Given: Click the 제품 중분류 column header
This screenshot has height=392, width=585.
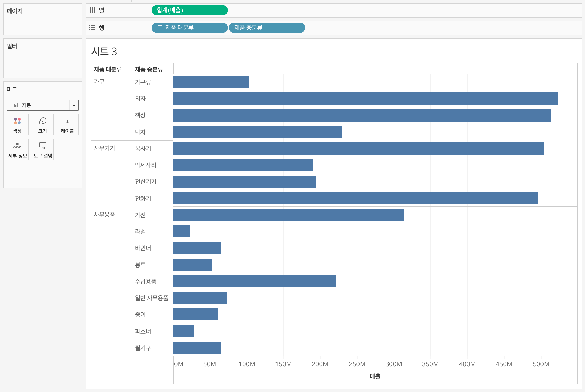Looking at the screenshot, I should [149, 69].
